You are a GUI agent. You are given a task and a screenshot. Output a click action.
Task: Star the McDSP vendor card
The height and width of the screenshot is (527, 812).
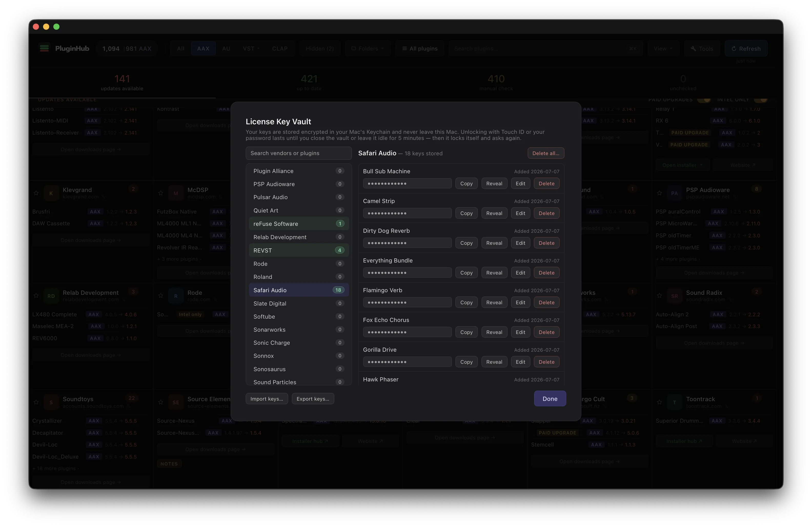(161, 193)
